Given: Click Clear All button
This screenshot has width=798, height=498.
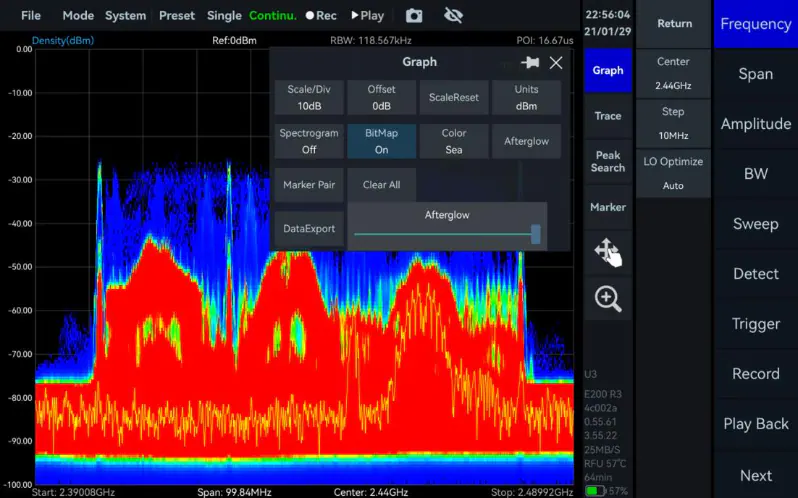Looking at the screenshot, I should (381, 185).
